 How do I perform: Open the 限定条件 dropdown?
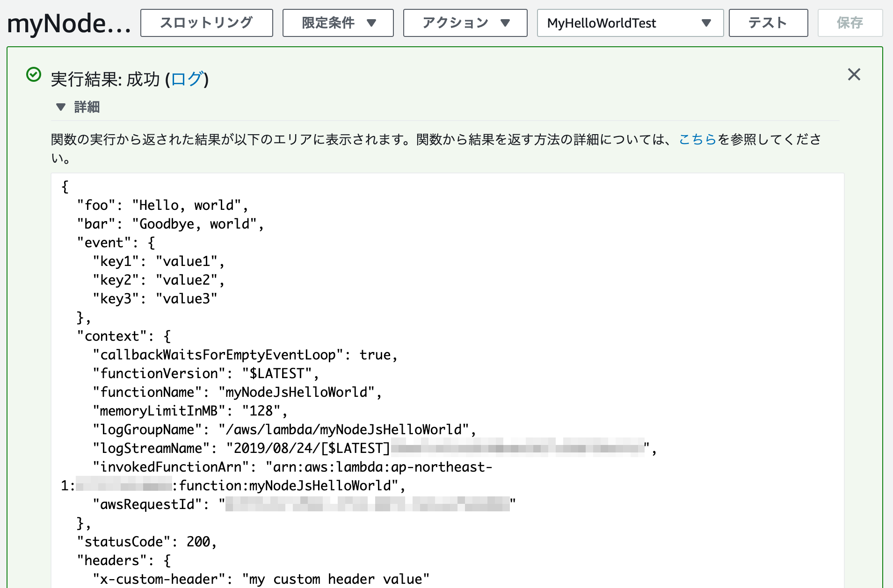(338, 23)
